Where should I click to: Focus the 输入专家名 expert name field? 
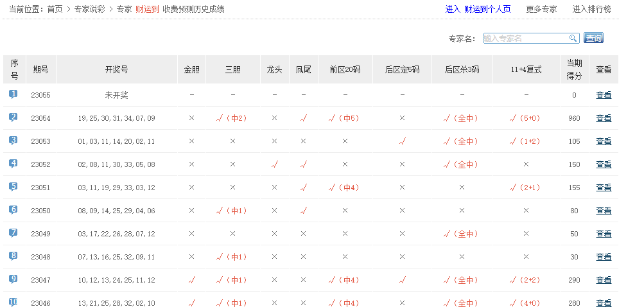click(x=525, y=39)
